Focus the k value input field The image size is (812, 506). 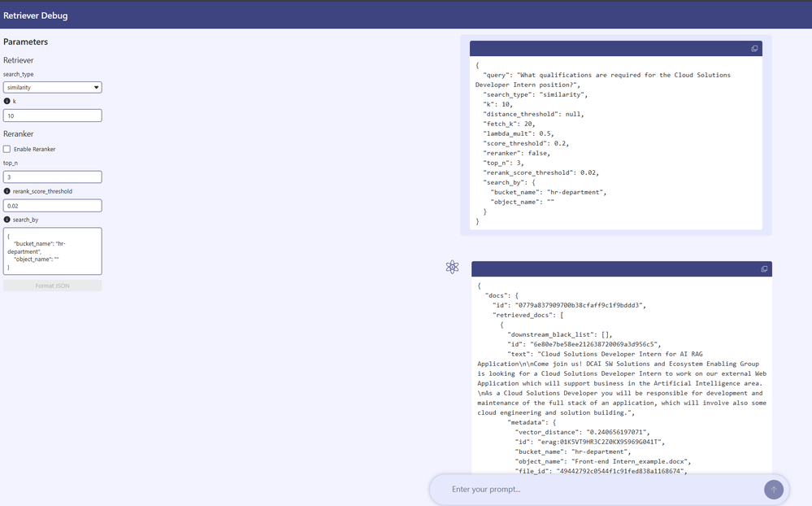coord(52,116)
